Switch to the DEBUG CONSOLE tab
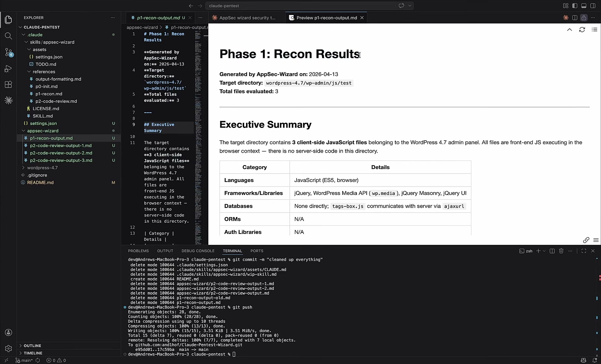This screenshot has height=364, width=601. point(198,251)
